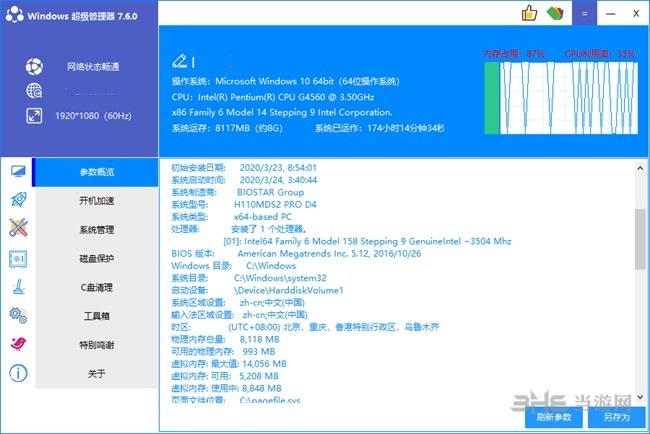Click the green memory usage bar

click(492, 98)
